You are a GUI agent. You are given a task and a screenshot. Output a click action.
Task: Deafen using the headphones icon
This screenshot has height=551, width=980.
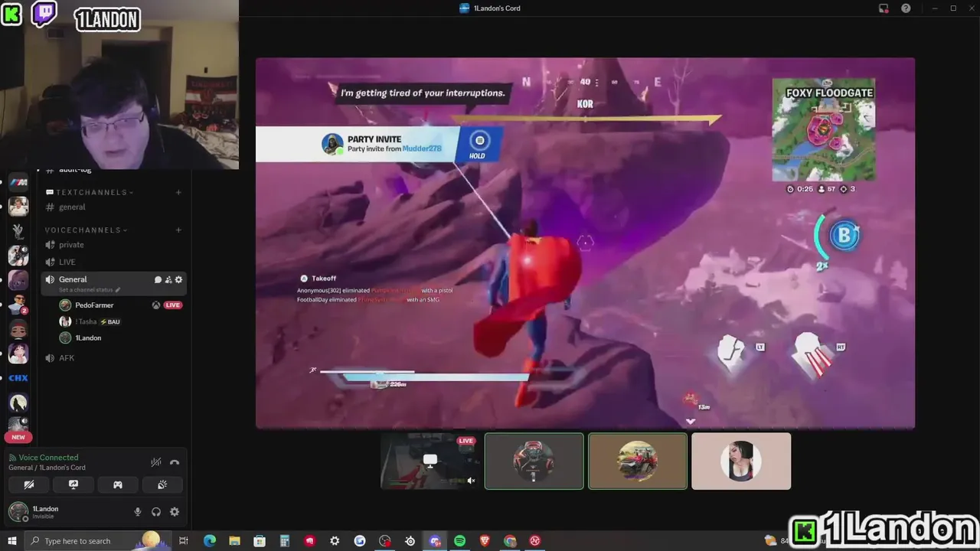click(x=156, y=512)
